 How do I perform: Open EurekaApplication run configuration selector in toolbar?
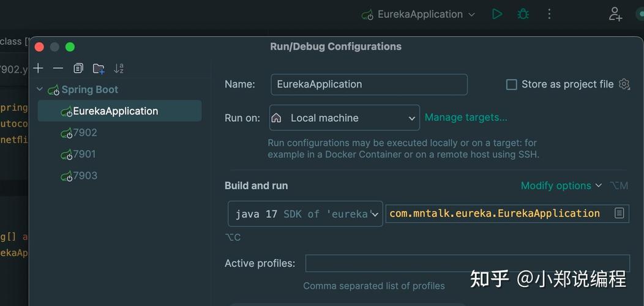tap(418, 14)
